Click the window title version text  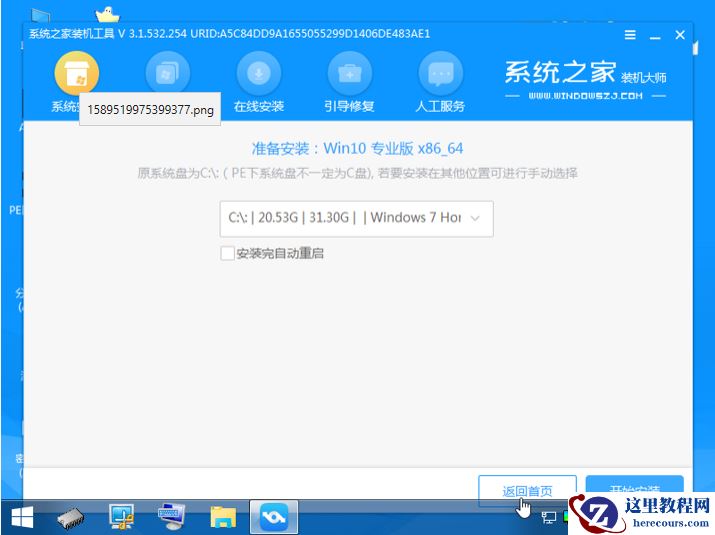[229, 34]
